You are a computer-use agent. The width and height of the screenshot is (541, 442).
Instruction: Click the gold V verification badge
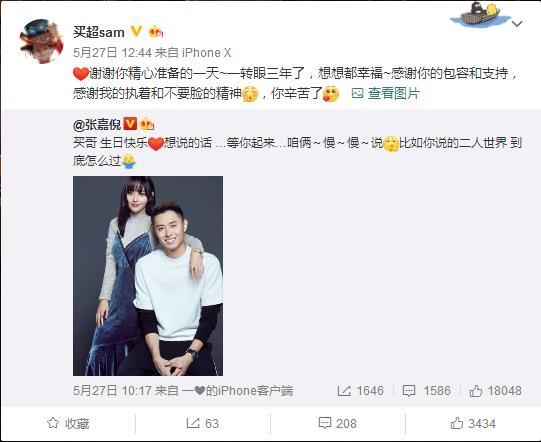[136, 32]
